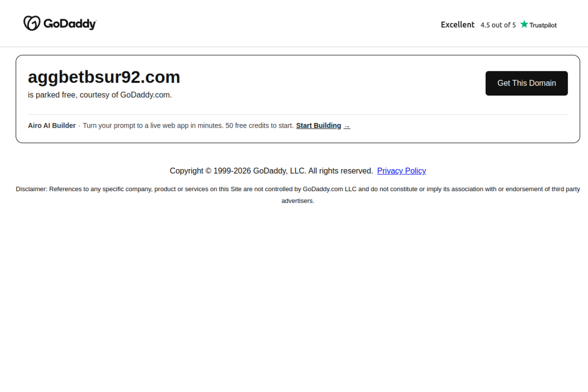Click the GoDaddy heart logo icon

click(32, 23)
